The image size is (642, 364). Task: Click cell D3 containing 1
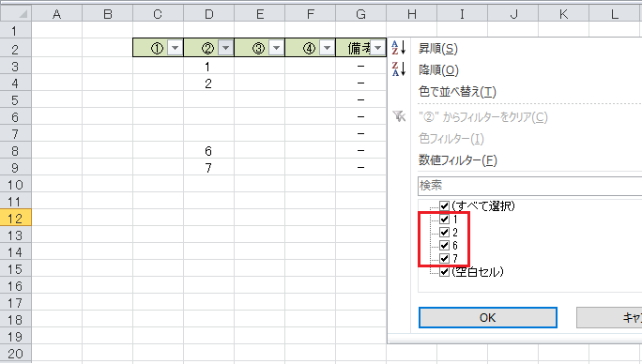(x=208, y=67)
